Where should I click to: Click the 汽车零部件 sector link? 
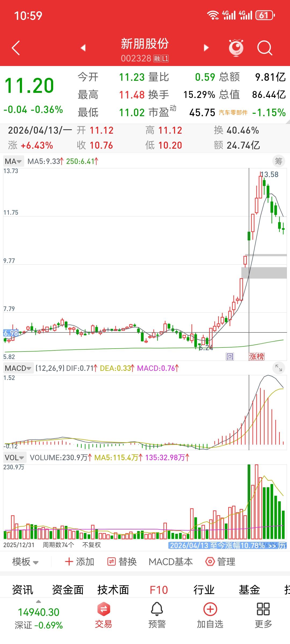click(x=233, y=113)
